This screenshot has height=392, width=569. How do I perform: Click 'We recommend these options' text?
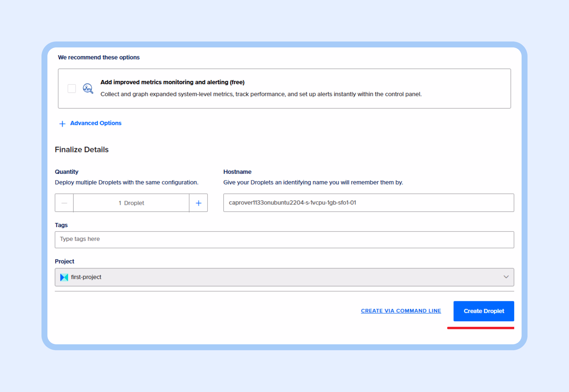tap(99, 57)
